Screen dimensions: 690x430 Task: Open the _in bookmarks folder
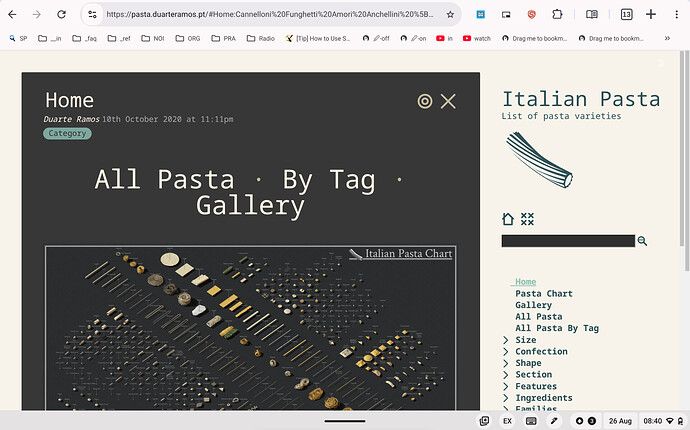point(49,38)
